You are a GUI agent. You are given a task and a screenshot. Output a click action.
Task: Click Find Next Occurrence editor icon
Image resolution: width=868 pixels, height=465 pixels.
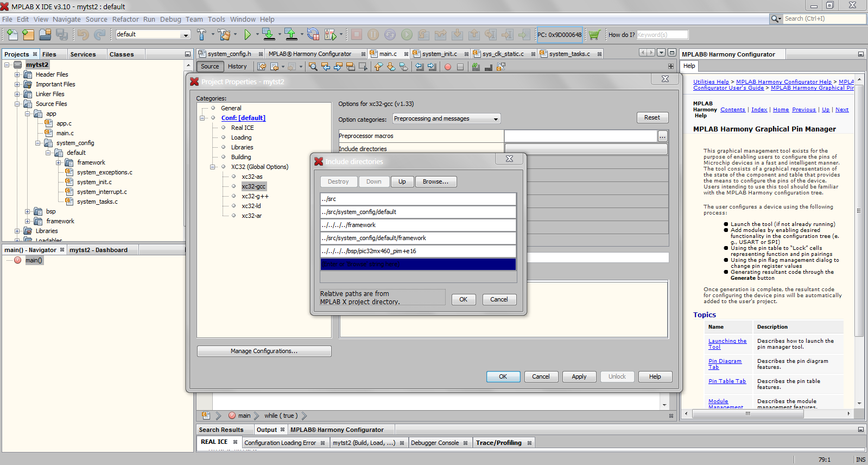[x=338, y=66]
